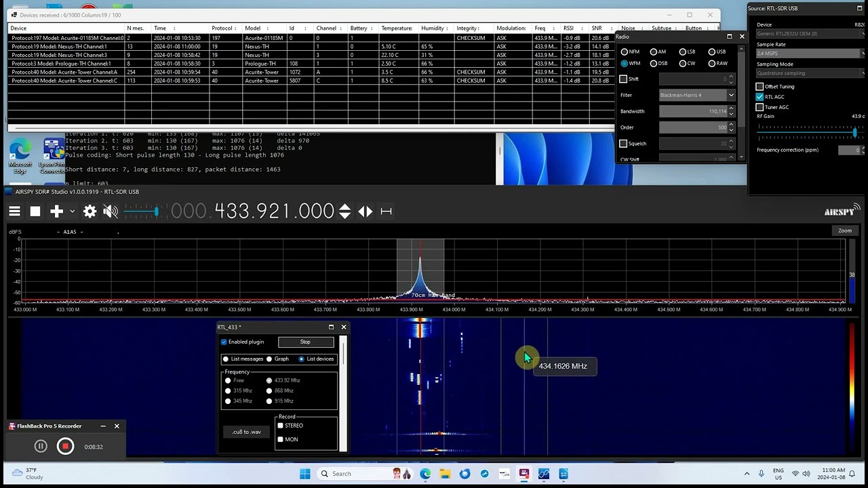
Task: Maximize the Radio panel
Action: [730, 37]
